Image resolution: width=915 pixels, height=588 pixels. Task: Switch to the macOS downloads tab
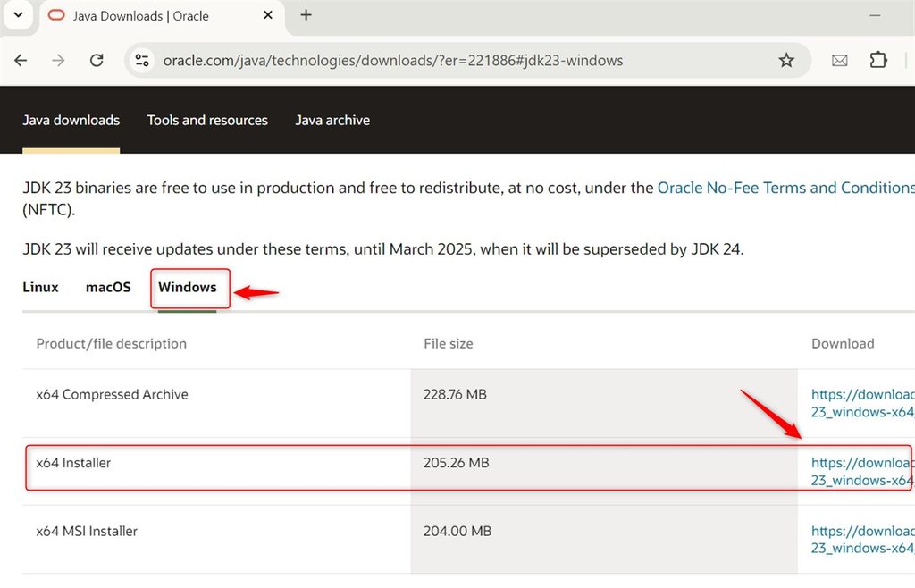click(x=108, y=287)
